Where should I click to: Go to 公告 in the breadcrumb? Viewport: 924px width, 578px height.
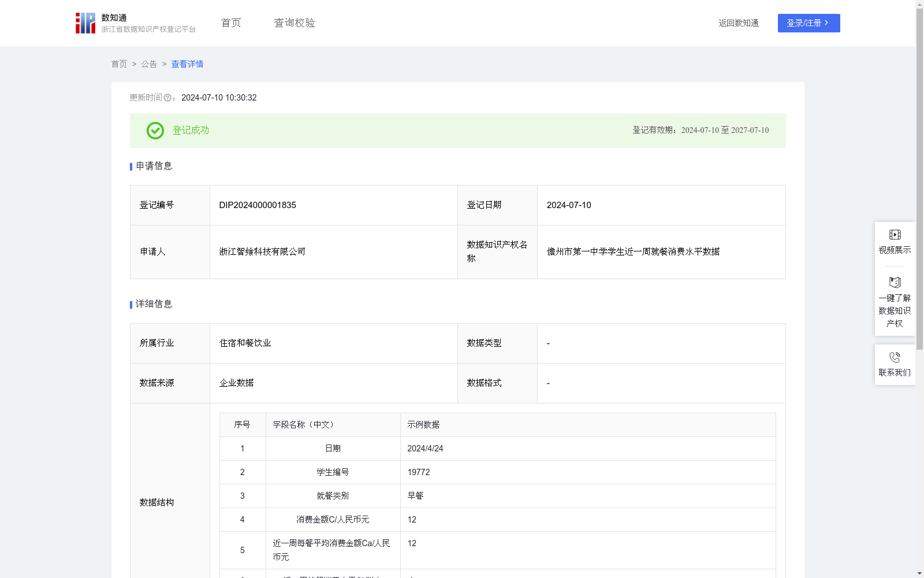point(149,64)
